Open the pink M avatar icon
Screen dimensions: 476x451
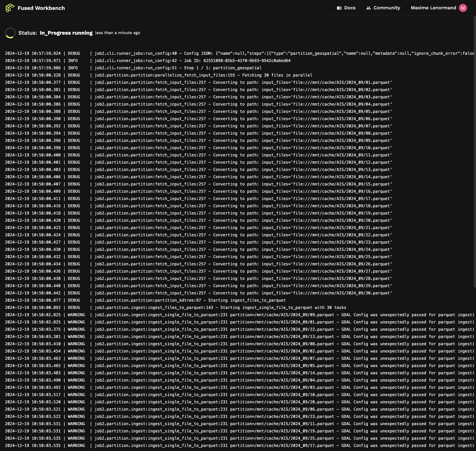tap(463, 8)
